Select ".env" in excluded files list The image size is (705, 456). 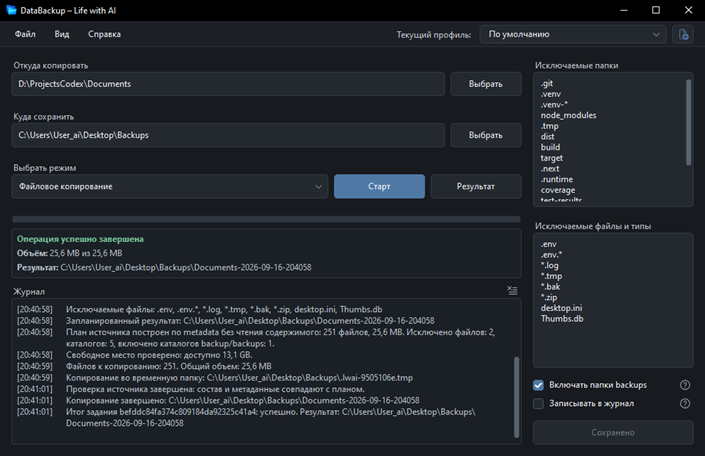[x=549, y=244]
